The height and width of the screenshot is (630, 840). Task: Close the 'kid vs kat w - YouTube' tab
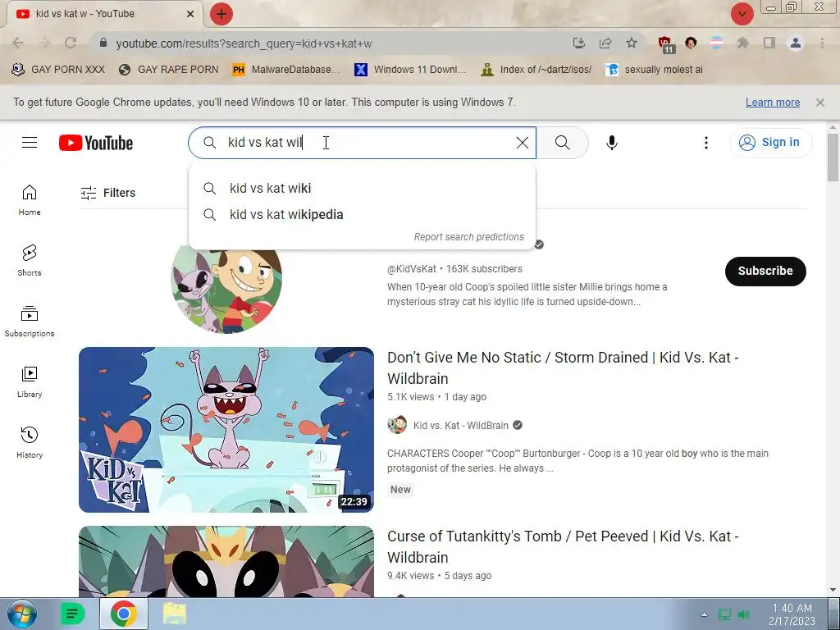(190, 14)
